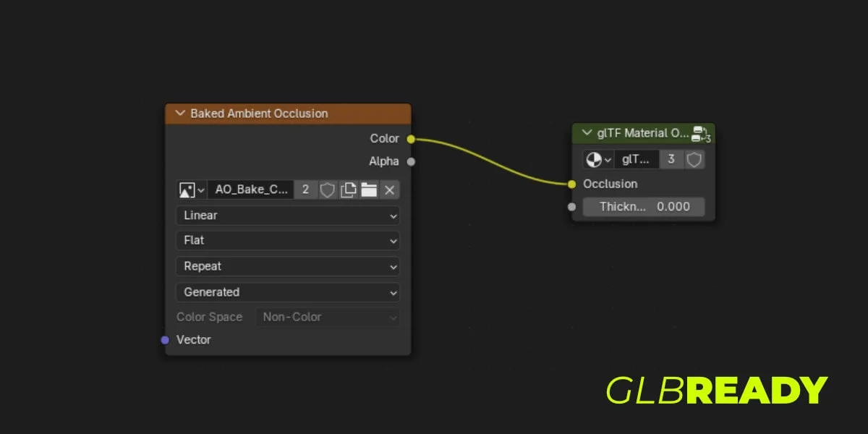The image size is (868, 434).
Task: Collapse the glTF Material Output node
Action: [587, 133]
